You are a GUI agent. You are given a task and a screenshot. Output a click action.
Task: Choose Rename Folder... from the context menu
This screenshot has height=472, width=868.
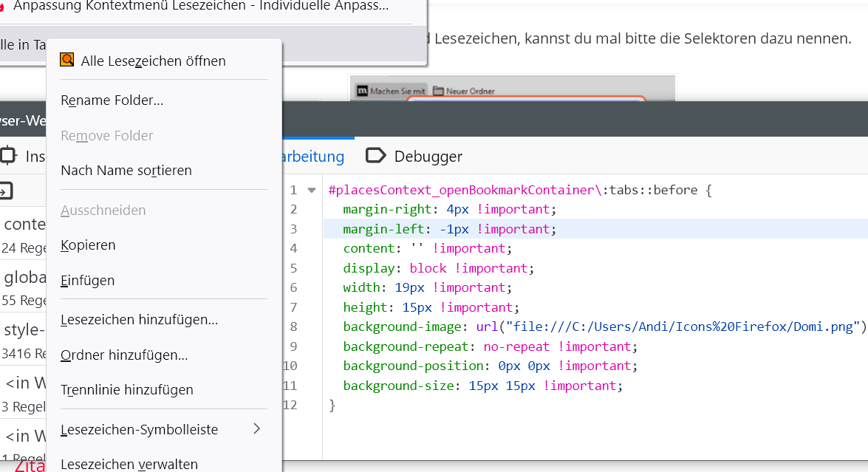point(112,100)
